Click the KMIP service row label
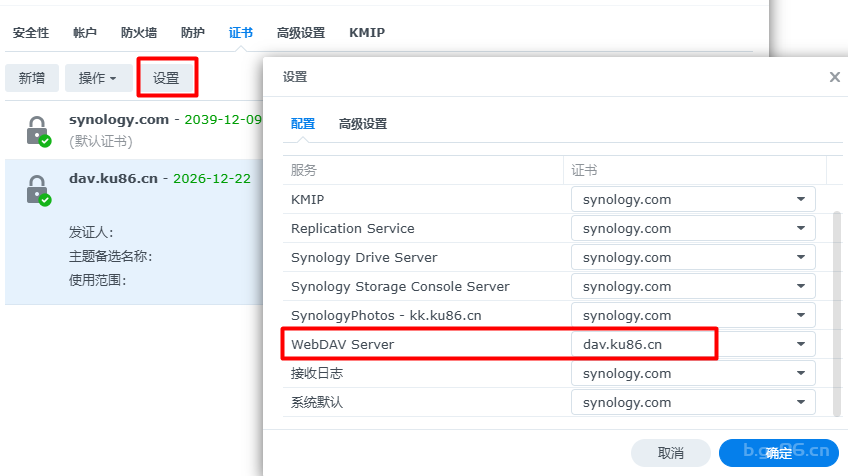 [x=307, y=200]
